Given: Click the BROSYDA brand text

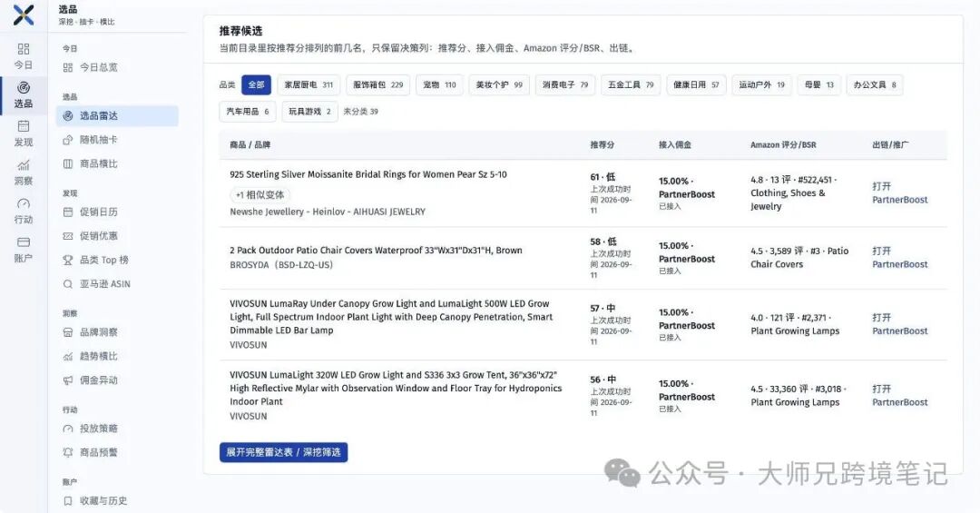Looking at the screenshot, I should click(281, 265).
